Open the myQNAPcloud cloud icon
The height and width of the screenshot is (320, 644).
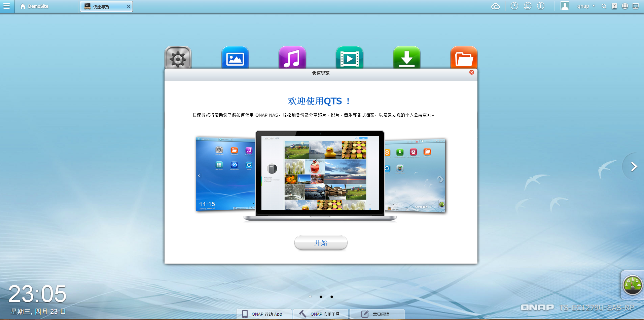pyautogui.click(x=495, y=6)
